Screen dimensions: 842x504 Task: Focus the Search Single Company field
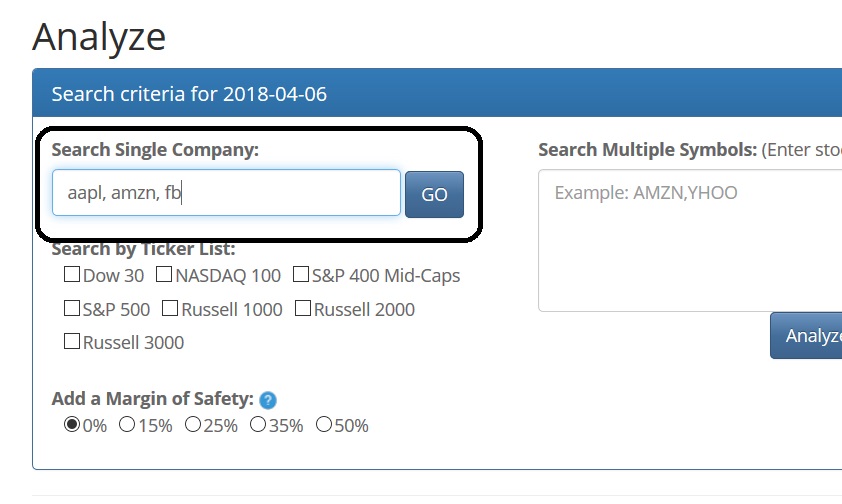(226, 193)
